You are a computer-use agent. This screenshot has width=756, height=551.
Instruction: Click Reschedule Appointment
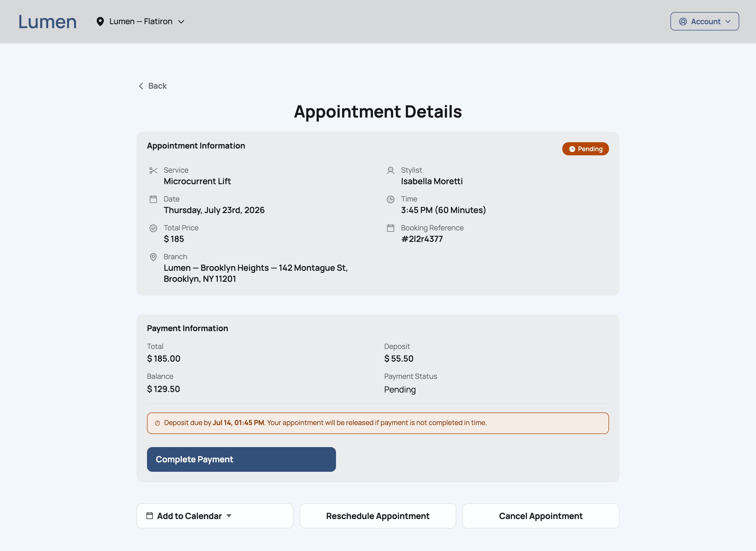[x=378, y=516]
